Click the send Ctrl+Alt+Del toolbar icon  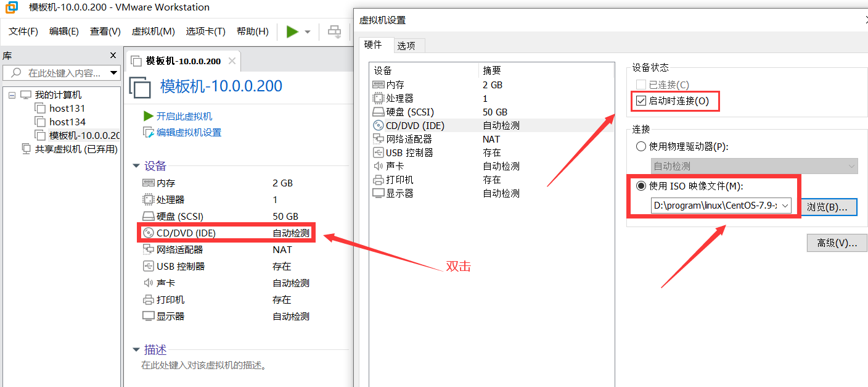[x=334, y=31]
